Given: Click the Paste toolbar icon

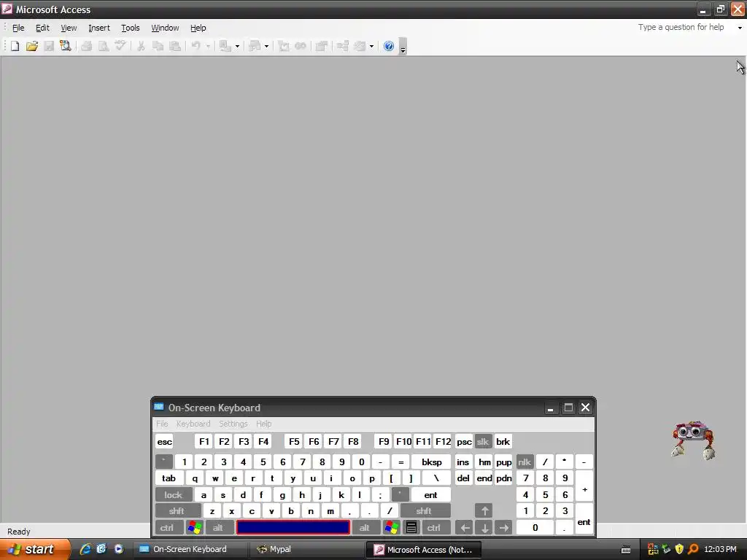Looking at the screenshot, I should coord(175,46).
